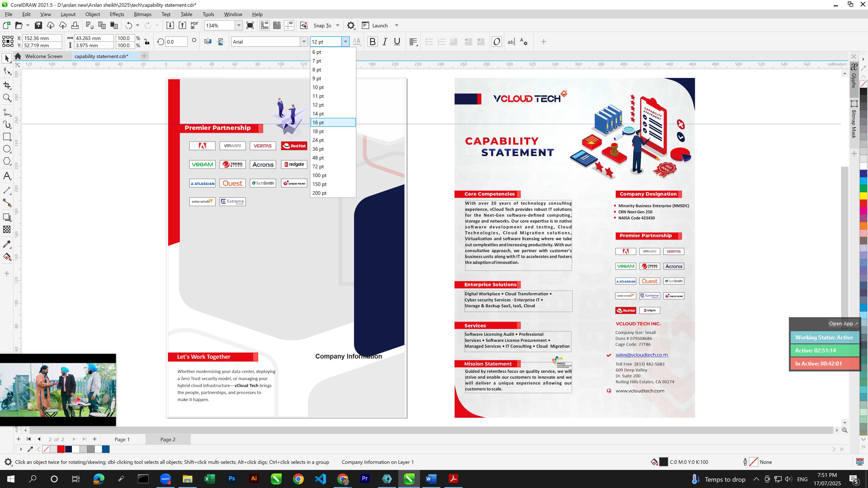Screen dimensions: 868x488
Task: Select the Drop Shadow tool
Action: point(7,217)
